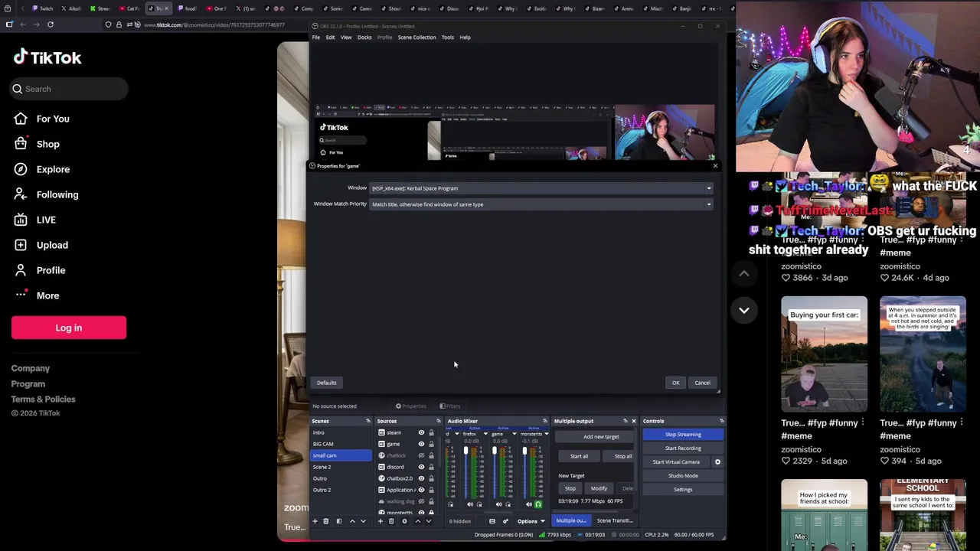
Task: Remove selected scene with trash icon
Action: (325, 521)
